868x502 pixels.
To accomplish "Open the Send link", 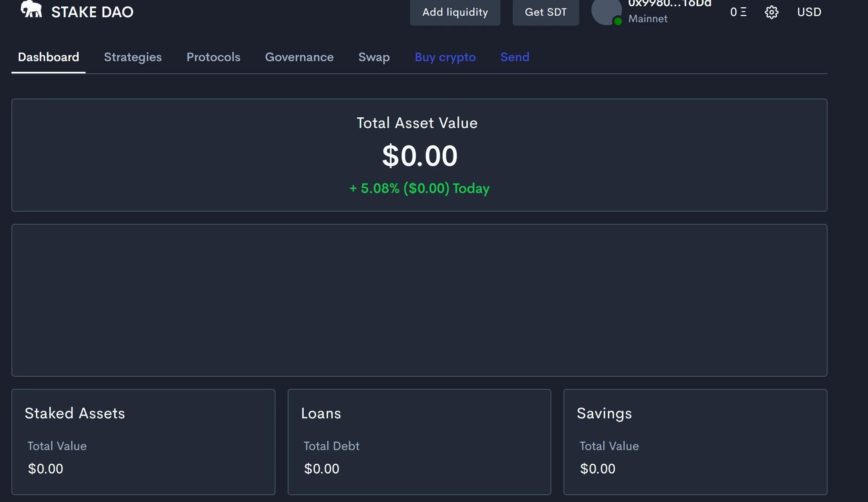I will pos(515,57).
